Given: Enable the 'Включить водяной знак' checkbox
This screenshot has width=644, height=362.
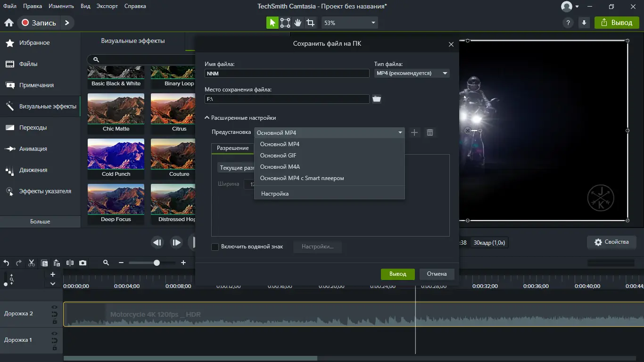Looking at the screenshot, I should [215, 247].
